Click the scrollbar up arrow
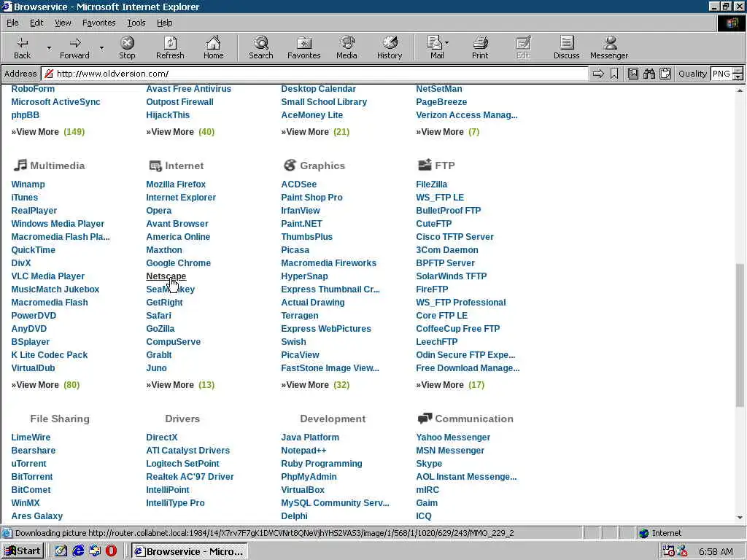This screenshot has height=560, width=747. point(740,90)
